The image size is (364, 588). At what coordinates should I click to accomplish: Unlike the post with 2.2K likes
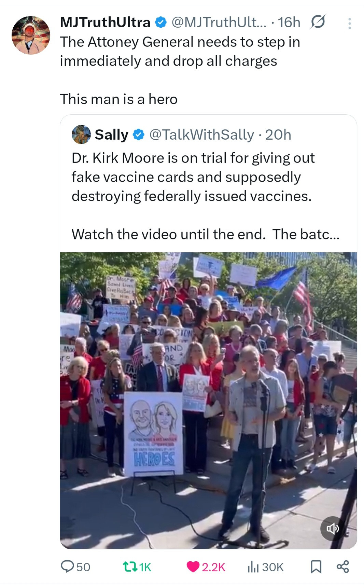(x=206, y=567)
